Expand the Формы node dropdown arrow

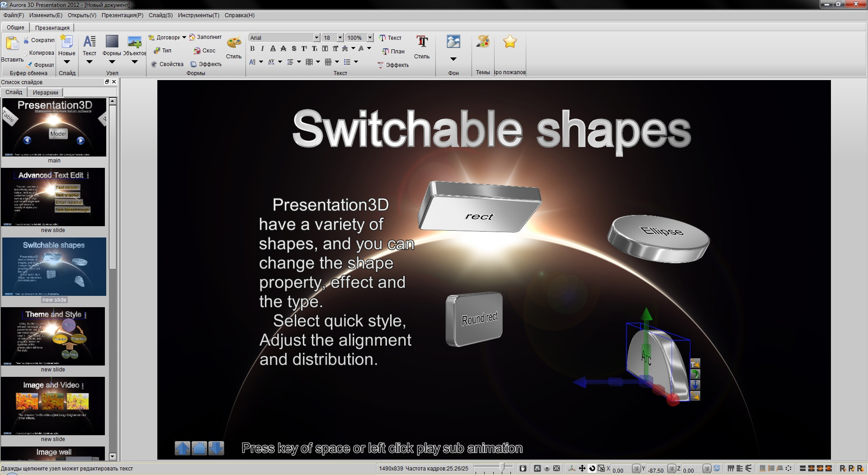pyautogui.click(x=112, y=62)
